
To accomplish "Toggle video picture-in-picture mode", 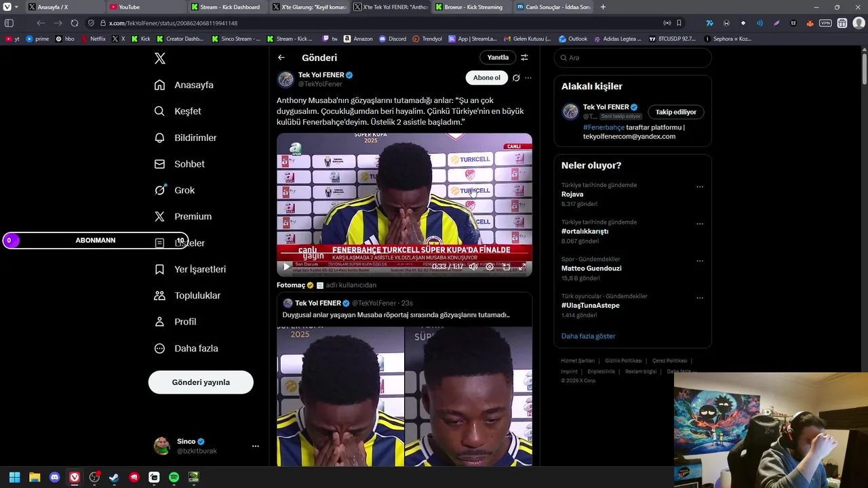I will [x=506, y=266].
